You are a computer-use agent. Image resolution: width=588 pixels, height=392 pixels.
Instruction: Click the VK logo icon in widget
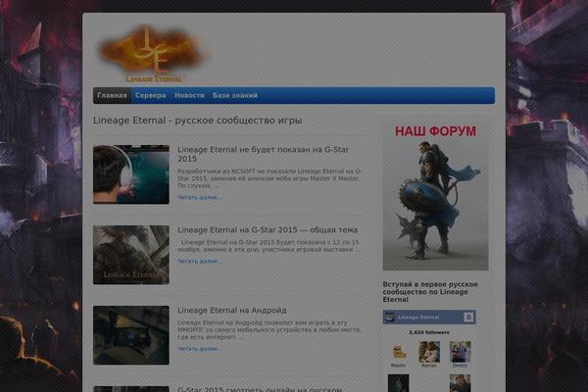[468, 318]
